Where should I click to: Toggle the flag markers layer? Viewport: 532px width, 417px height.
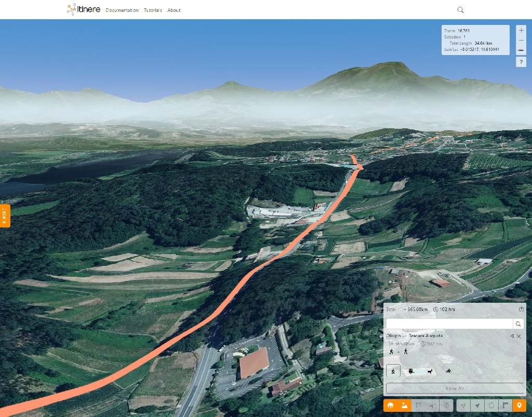[418, 406]
